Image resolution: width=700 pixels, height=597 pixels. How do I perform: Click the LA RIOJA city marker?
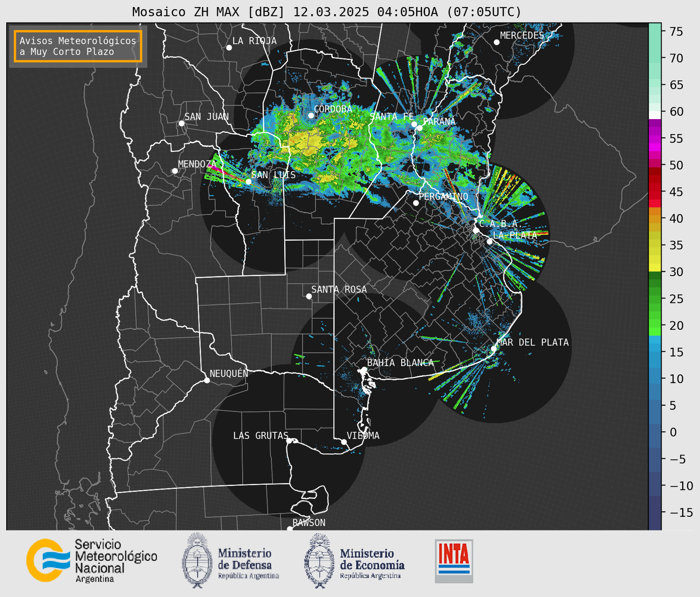pos(229,48)
